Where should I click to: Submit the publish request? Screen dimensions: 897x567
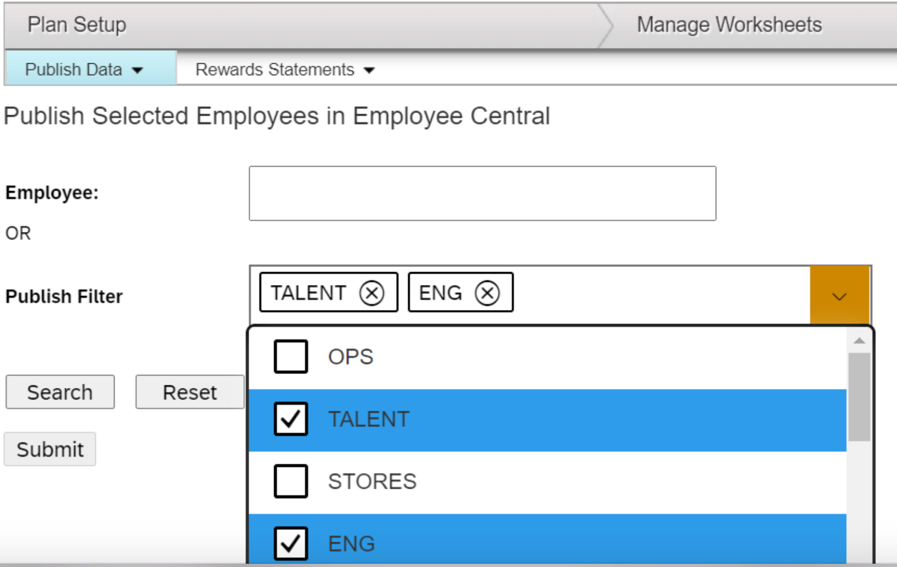coord(50,449)
